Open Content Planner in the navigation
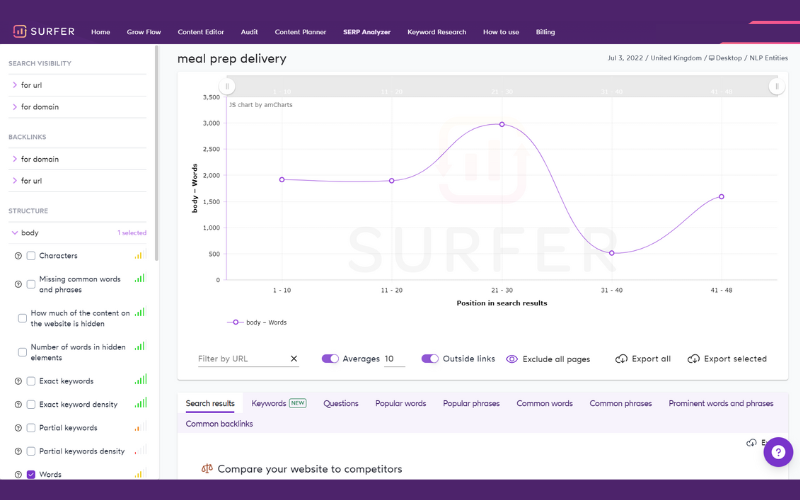Screen dimensions: 800x500 click(300, 32)
